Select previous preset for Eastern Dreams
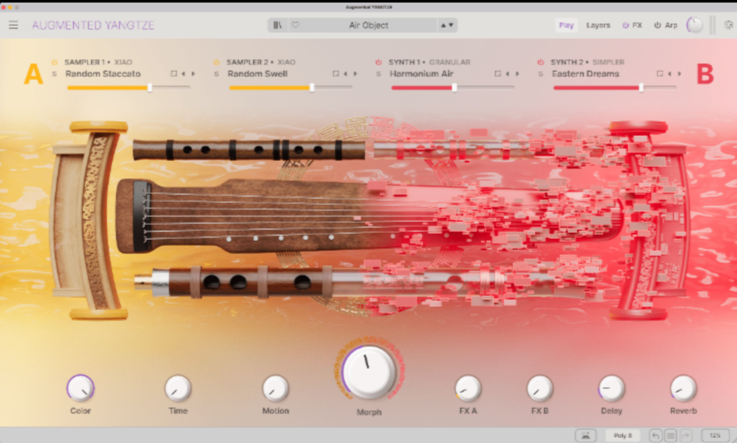Viewport: 737px width, 443px height. click(x=670, y=74)
